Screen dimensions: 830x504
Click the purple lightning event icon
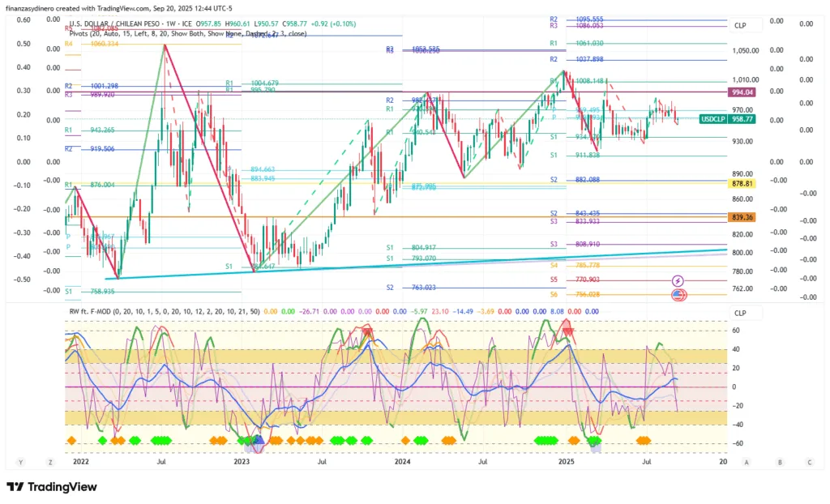(x=678, y=281)
